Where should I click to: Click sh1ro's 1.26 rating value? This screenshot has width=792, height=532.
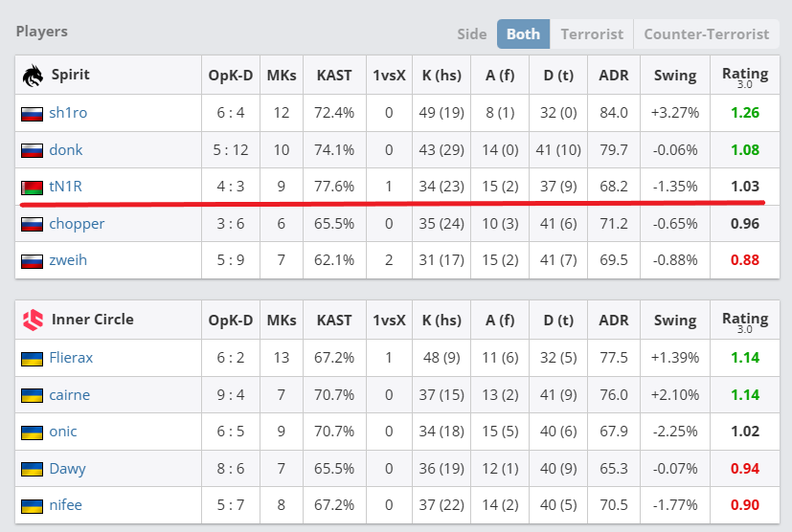[x=744, y=113]
